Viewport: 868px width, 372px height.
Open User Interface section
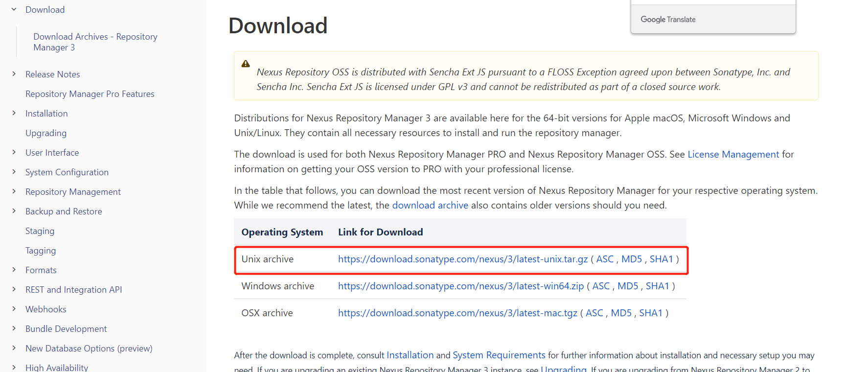(52, 153)
